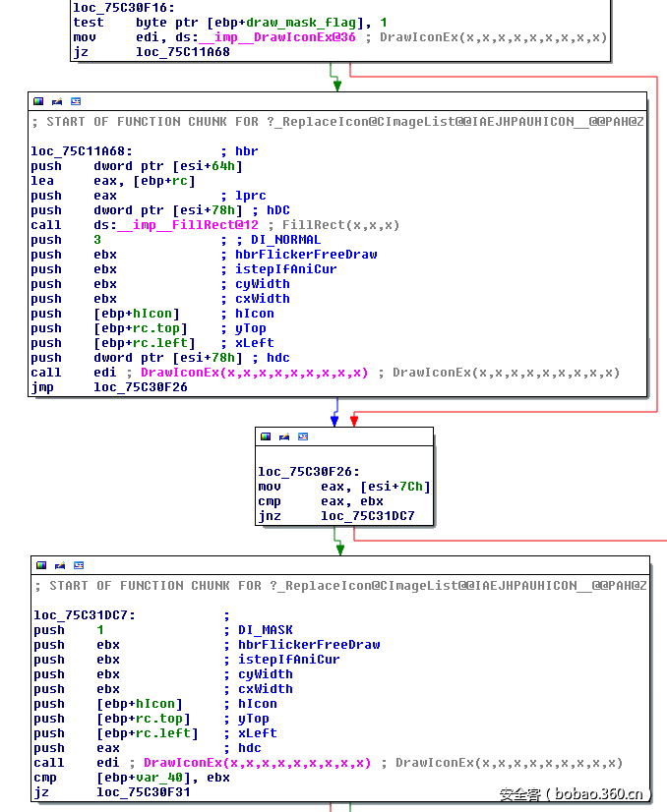The width and height of the screenshot is (667, 812).
Task: Click list view icon on FillRect block
Action: [x=76, y=101]
